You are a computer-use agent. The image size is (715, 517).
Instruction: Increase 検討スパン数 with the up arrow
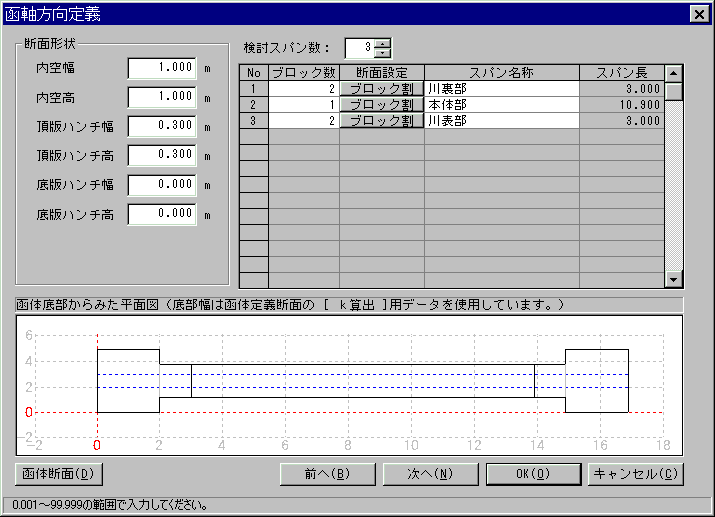coord(383,43)
